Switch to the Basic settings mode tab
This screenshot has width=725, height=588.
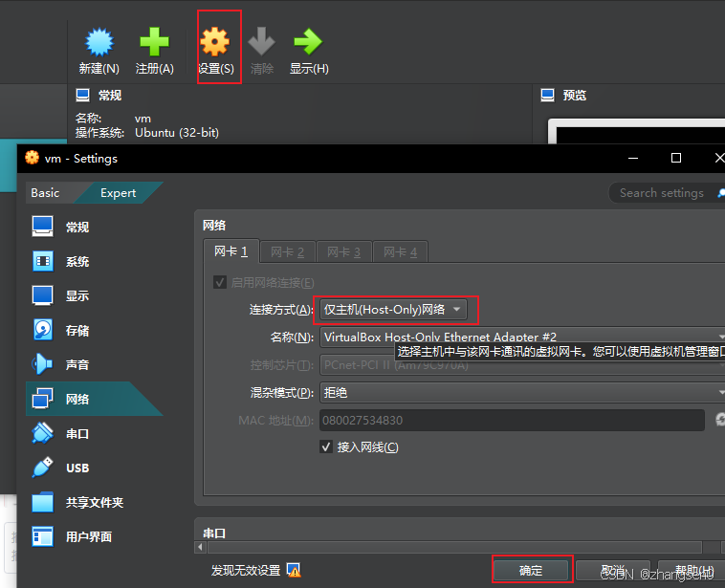tap(45, 193)
